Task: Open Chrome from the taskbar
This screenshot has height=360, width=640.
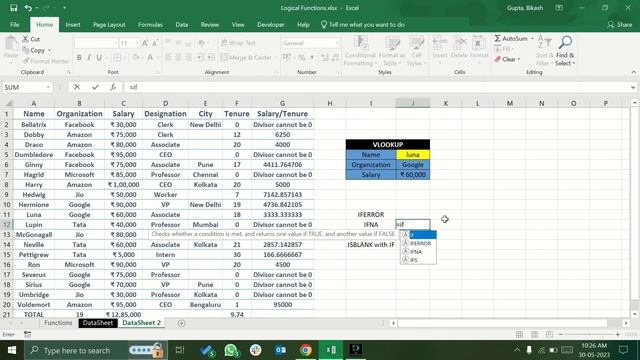Action: [x=305, y=350]
